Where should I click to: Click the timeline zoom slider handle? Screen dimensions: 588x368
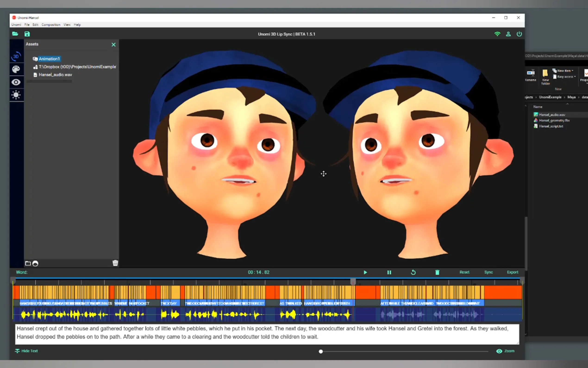pyautogui.click(x=321, y=352)
